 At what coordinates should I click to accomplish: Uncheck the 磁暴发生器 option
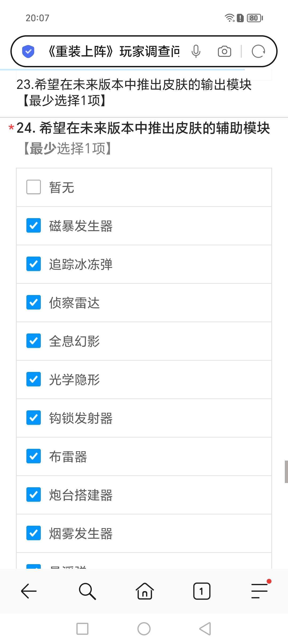tap(34, 226)
